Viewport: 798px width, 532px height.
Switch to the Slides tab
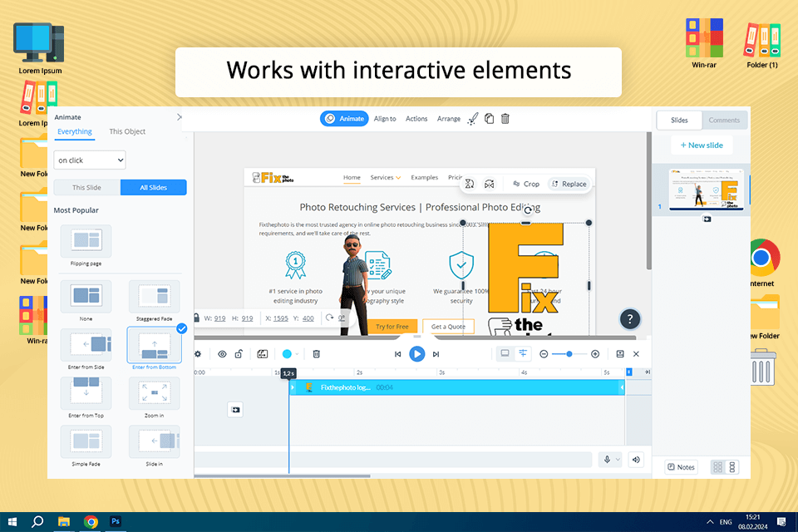click(679, 121)
